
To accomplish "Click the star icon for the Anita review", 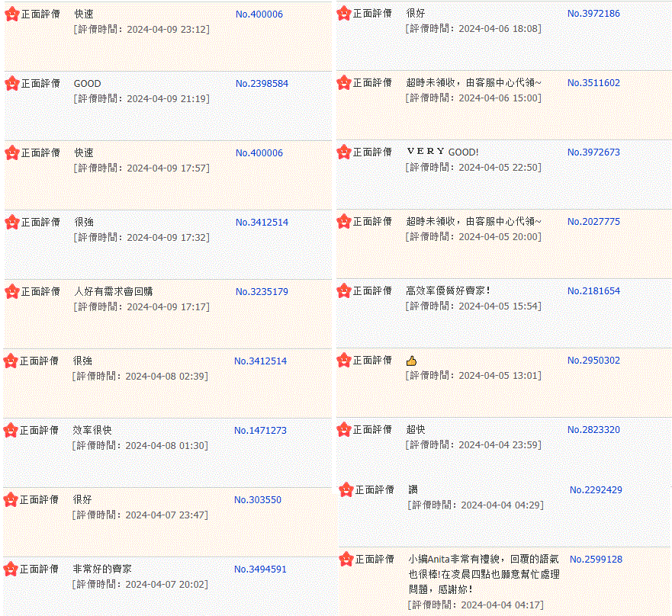I will [x=346, y=559].
